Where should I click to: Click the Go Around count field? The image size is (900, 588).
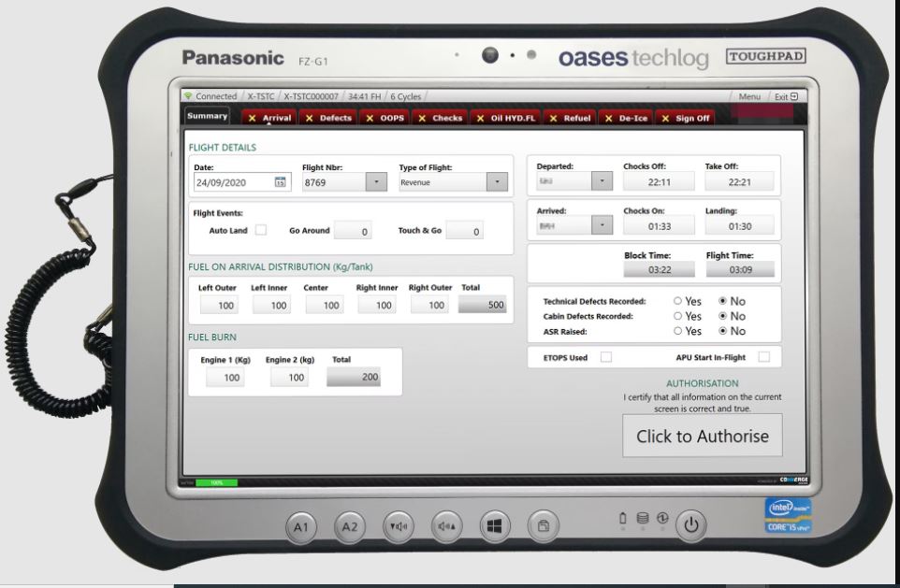pyautogui.click(x=353, y=231)
